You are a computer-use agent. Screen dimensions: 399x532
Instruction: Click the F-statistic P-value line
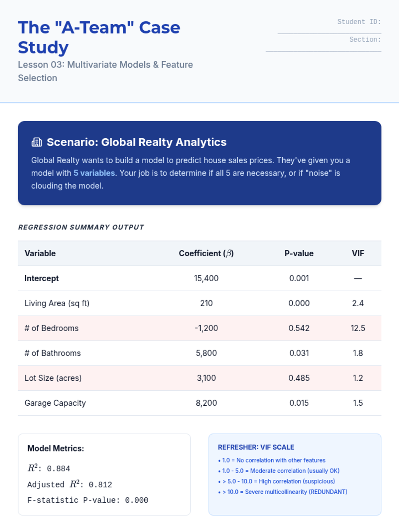click(88, 500)
